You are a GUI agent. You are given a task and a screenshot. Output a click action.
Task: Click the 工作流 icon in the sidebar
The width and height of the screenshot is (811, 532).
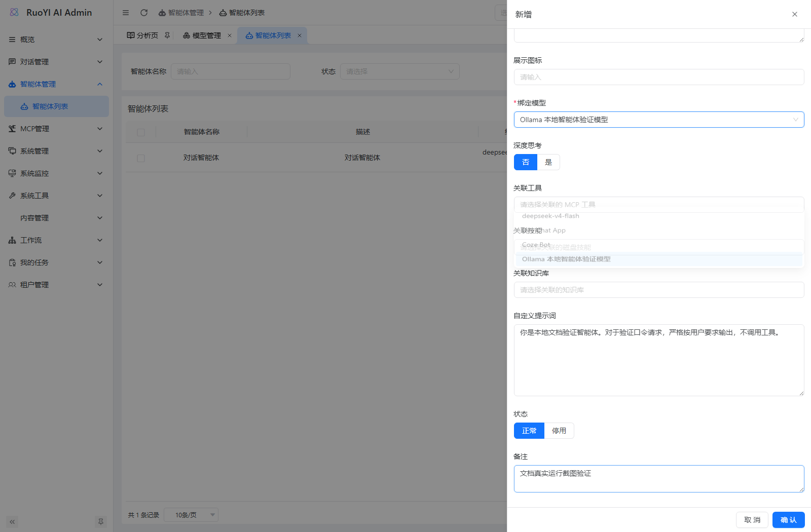[12, 240]
